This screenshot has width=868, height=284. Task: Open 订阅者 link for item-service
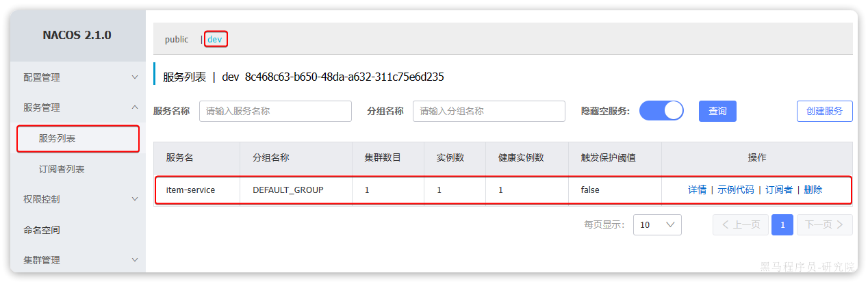click(x=779, y=190)
